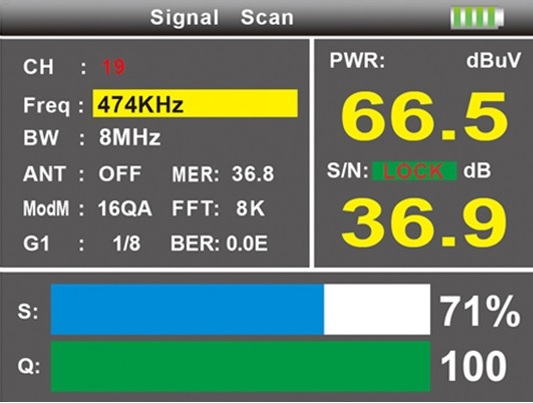Toggle the ANT OFF setting
This screenshot has height=403, width=533.
[x=120, y=174]
